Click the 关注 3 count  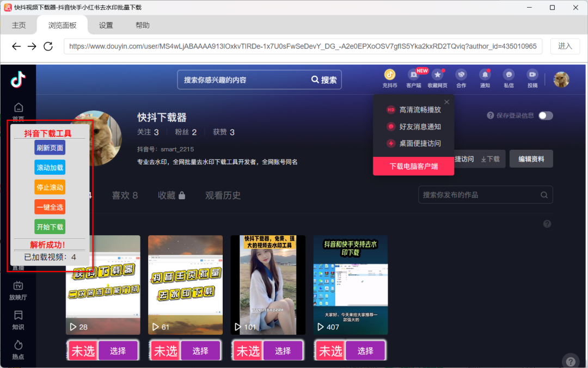pyautogui.click(x=148, y=132)
